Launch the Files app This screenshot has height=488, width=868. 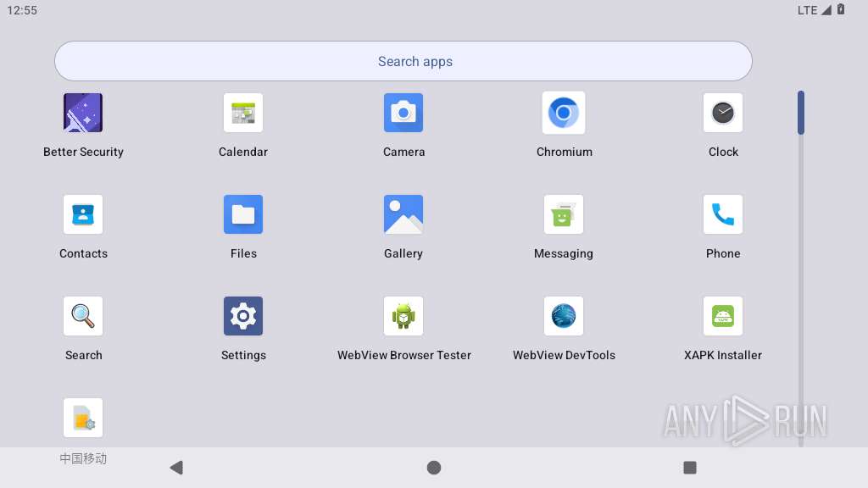pos(243,214)
